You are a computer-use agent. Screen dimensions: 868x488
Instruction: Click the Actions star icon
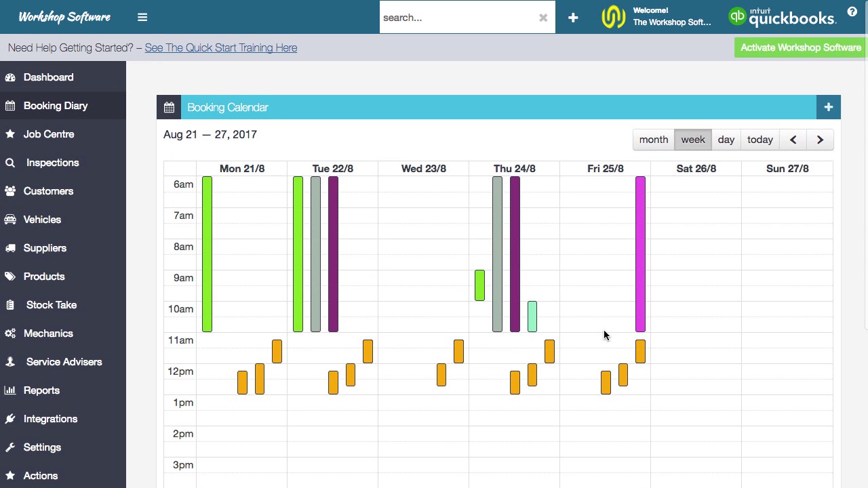[10, 476]
